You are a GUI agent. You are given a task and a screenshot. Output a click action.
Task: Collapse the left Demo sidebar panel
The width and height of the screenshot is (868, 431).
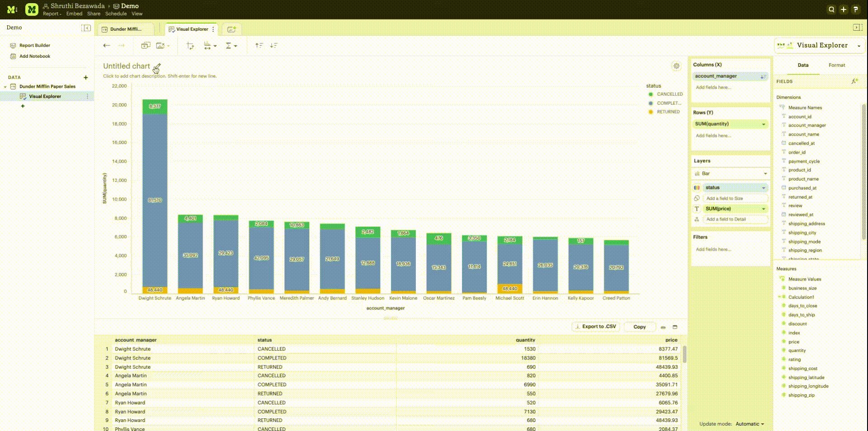pyautogui.click(x=86, y=28)
